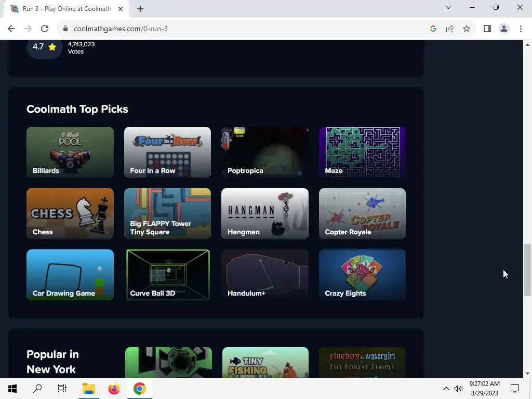Image resolution: width=532 pixels, height=399 pixels.
Task: Open the Copter Royale game card
Action: pyautogui.click(x=362, y=214)
